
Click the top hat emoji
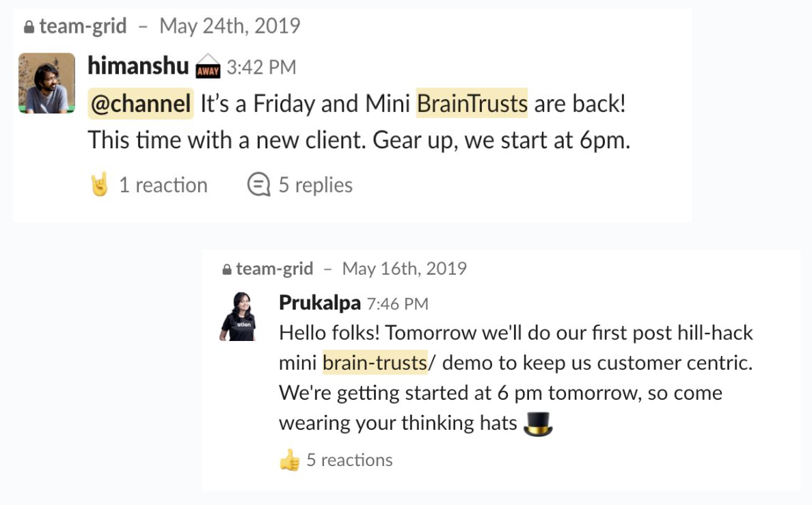pyautogui.click(x=537, y=424)
